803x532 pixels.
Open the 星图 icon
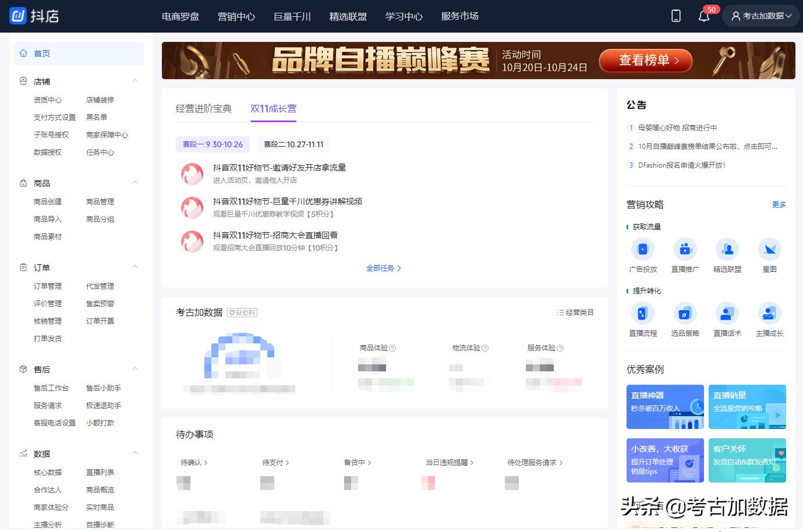[769, 250]
